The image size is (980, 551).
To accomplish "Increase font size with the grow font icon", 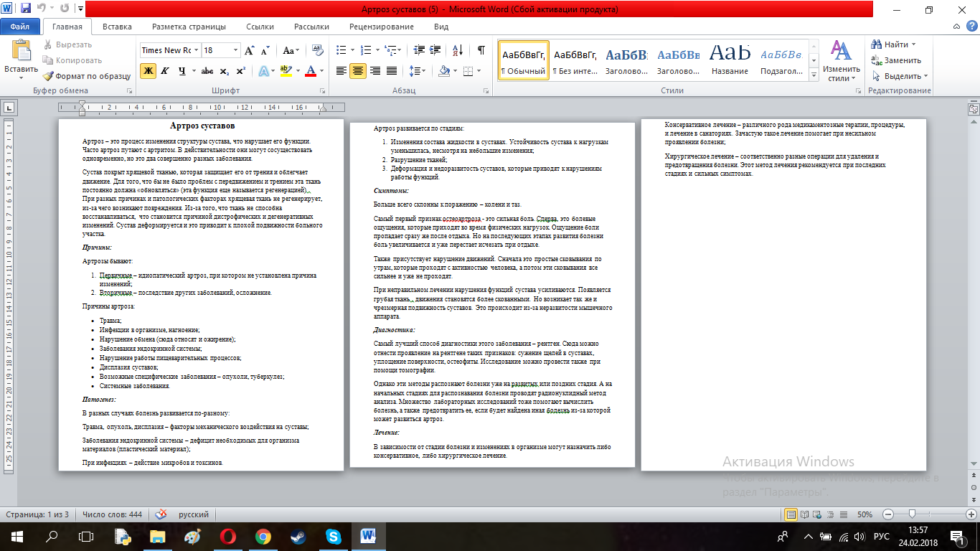I will 249,51.
